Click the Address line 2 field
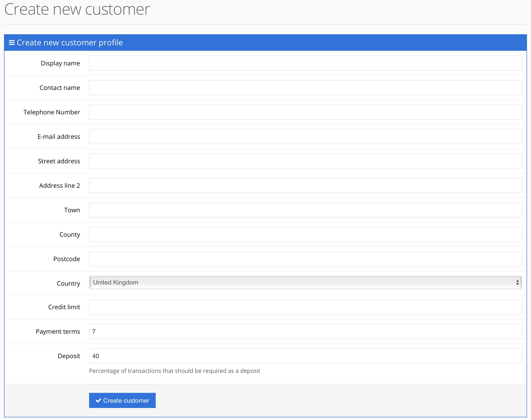Image resolution: width=531 pixels, height=420 pixels. tap(305, 186)
